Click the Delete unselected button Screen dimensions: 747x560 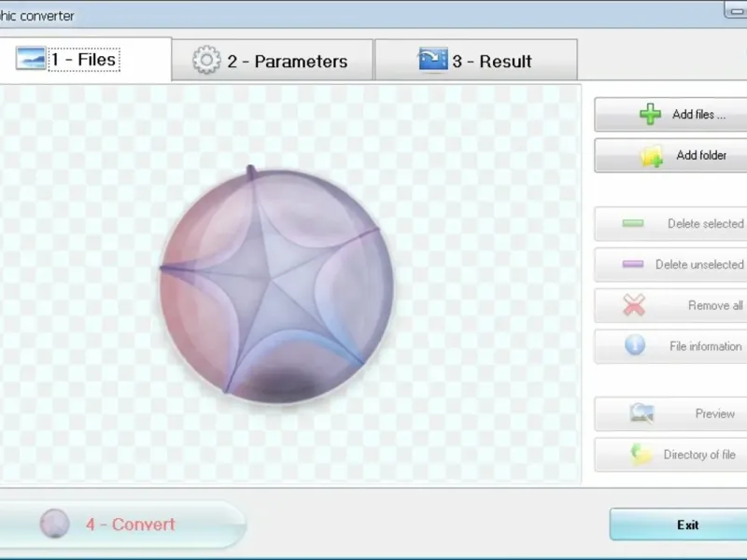[x=670, y=265]
